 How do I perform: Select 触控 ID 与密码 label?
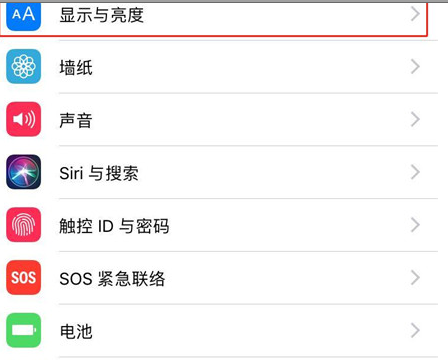(114, 226)
